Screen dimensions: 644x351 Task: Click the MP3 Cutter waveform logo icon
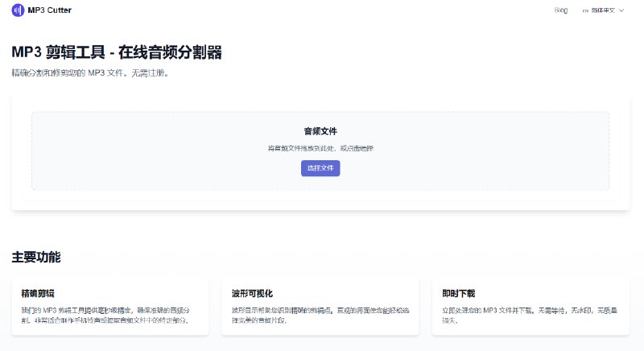click(18, 10)
